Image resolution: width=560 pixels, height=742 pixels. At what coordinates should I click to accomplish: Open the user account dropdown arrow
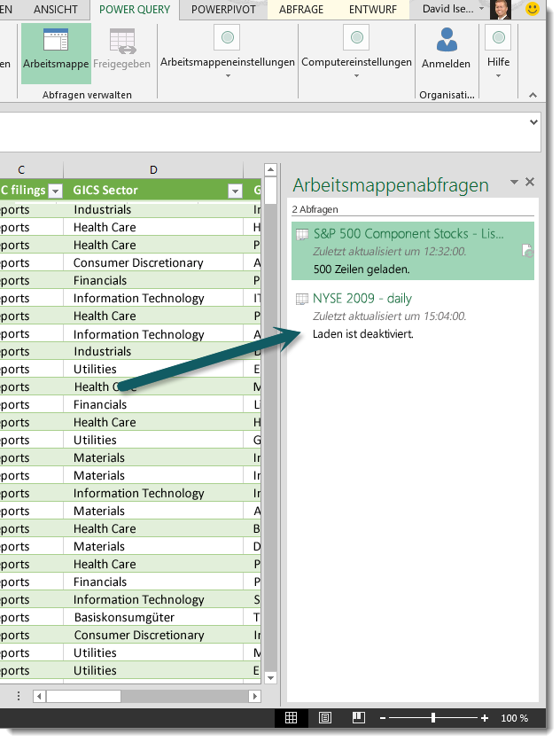click(481, 9)
